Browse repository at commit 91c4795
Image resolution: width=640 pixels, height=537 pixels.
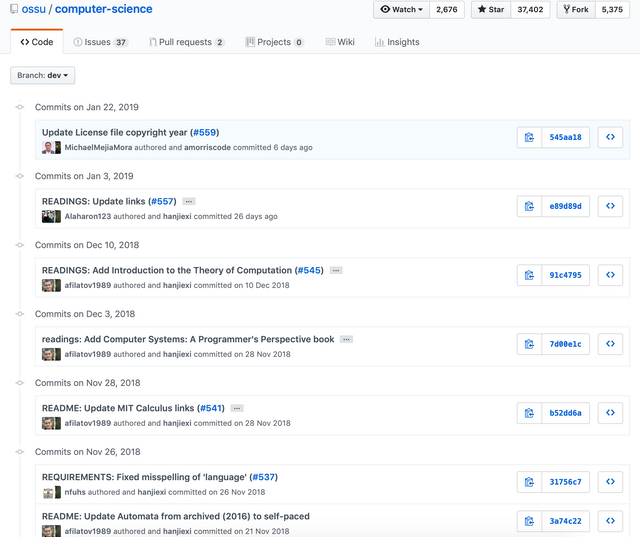(610, 275)
